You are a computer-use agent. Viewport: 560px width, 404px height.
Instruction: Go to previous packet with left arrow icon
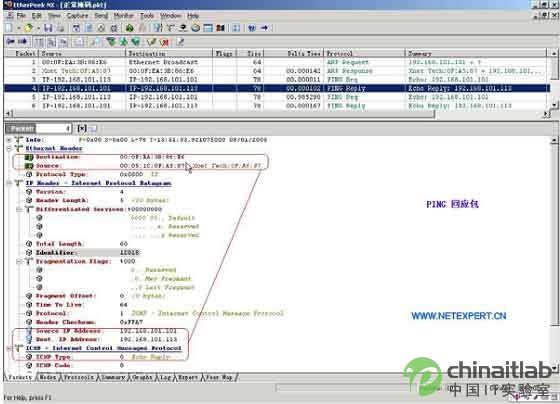pyautogui.click(x=11, y=42)
